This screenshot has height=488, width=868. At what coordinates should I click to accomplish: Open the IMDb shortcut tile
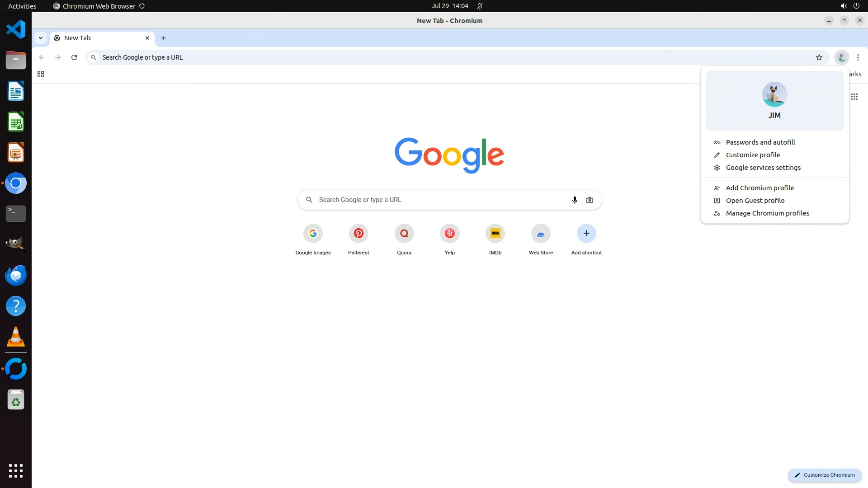[x=495, y=234]
